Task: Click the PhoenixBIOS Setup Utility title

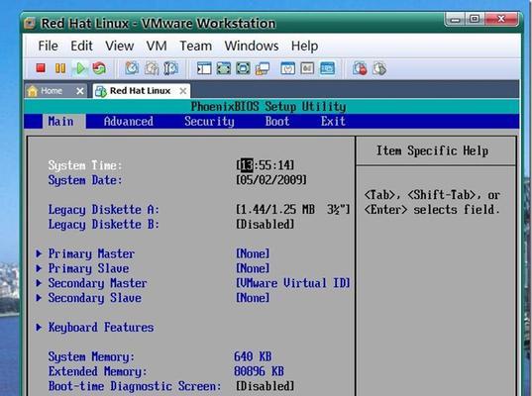Action: point(268,107)
